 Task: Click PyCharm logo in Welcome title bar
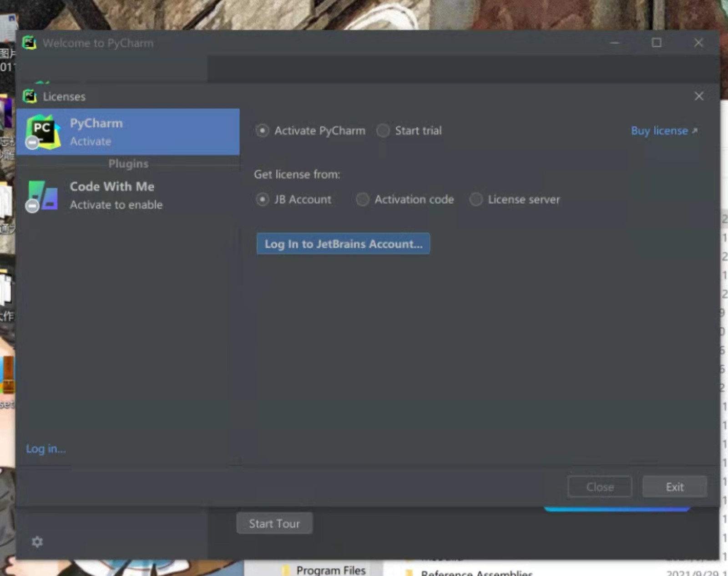[30, 43]
